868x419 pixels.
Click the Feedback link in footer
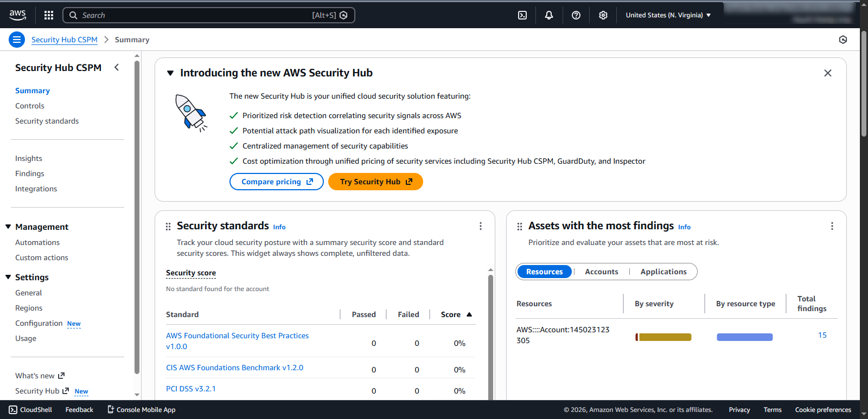coord(79,410)
